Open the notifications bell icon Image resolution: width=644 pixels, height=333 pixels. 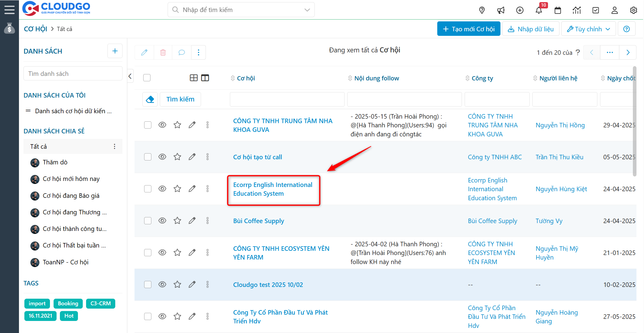tap(539, 10)
